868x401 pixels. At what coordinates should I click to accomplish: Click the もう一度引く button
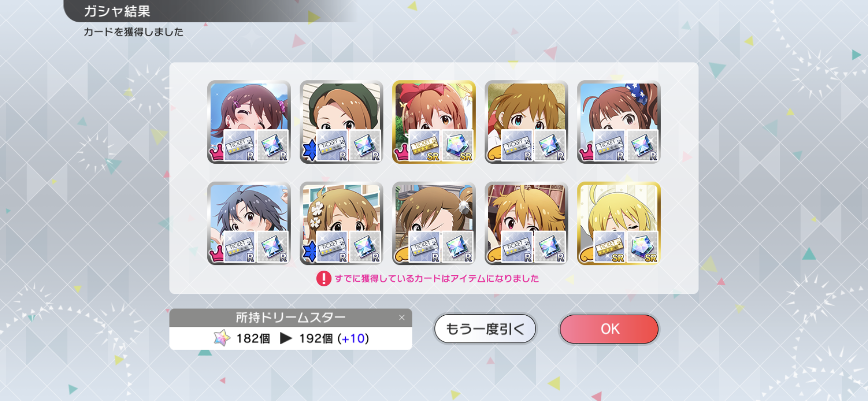point(485,329)
